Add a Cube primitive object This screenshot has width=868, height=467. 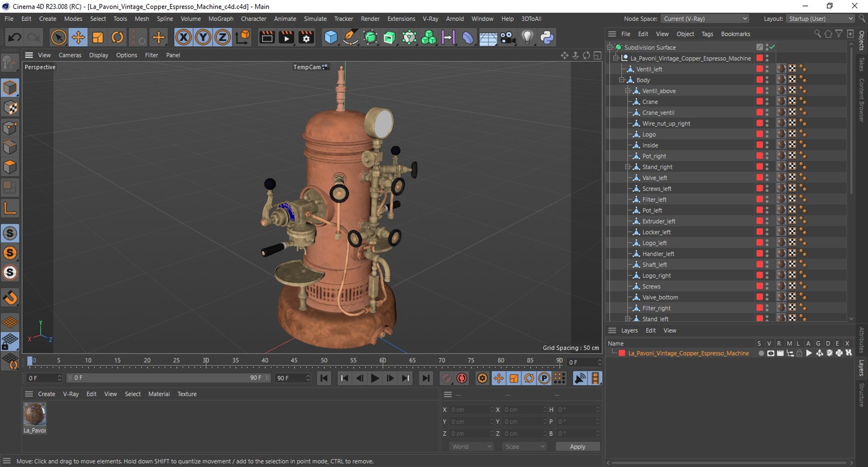(331, 37)
